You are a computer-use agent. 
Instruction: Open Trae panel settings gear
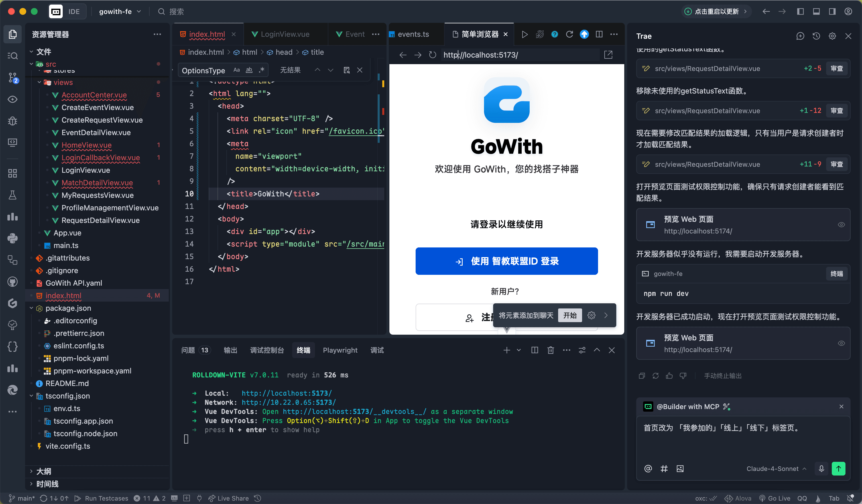click(x=832, y=36)
